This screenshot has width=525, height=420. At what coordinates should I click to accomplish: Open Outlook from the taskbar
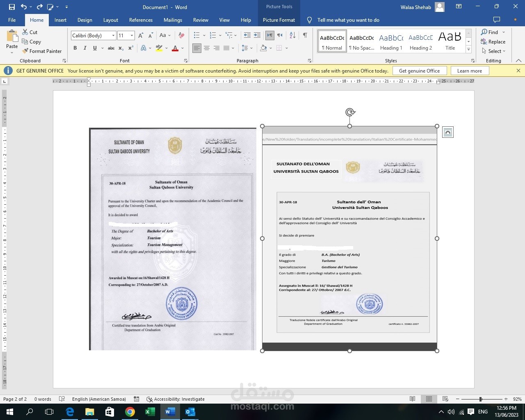190,412
